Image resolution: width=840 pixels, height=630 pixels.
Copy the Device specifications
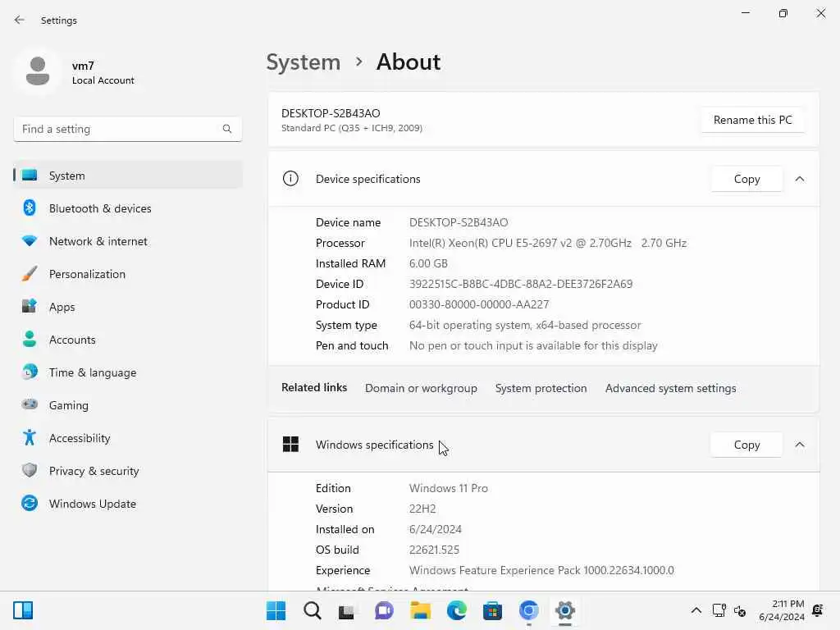[x=746, y=179]
